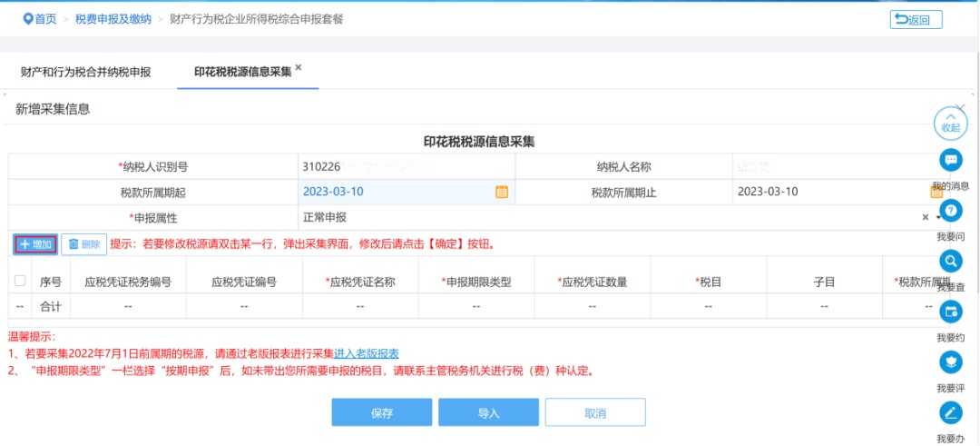Click the 我的消息 chat icon
980x446 pixels.
click(950, 161)
